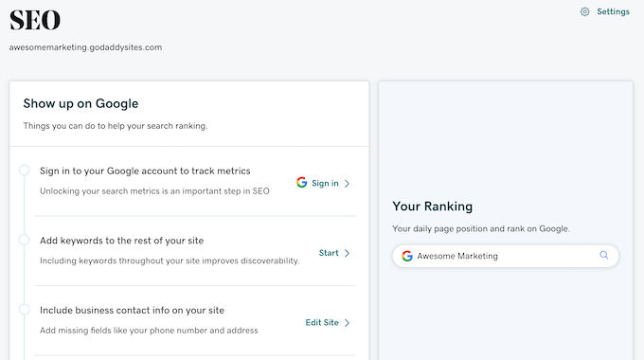This screenshot has height=360, width=644.
Task: Click 'Include business contact info on your site'
Action: [x=132, y=311]
